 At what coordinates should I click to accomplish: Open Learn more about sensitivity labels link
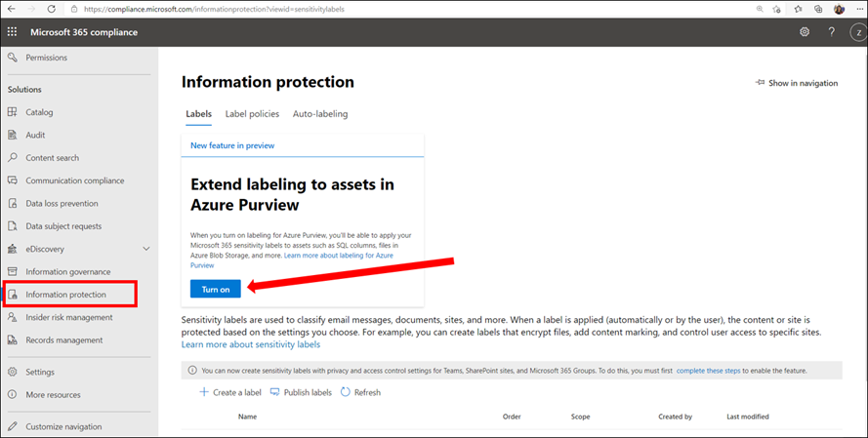[251, 344]
